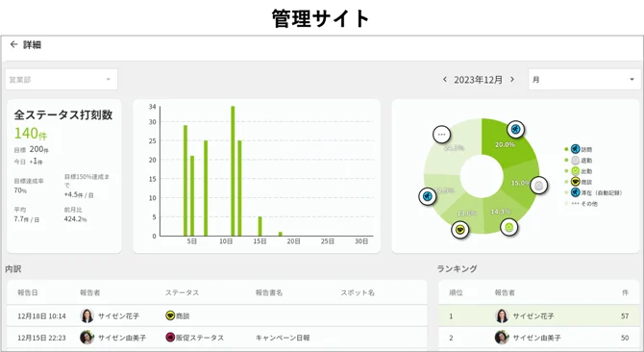This screenshot has height=352, width=644.
Task: Sort by 報告日 column header
Action: click(x=28, y=292)
